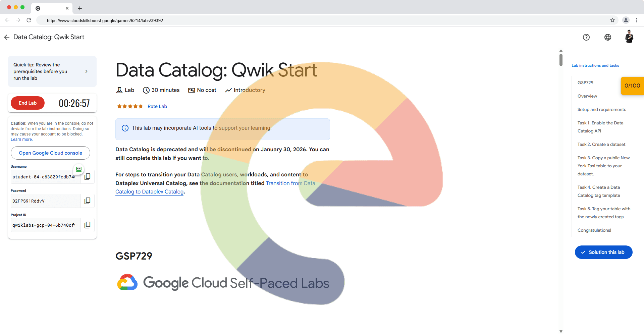Open the Chrome three-dot menu
The height and width of the screenshot is (334, 644).
click(636, 20)
